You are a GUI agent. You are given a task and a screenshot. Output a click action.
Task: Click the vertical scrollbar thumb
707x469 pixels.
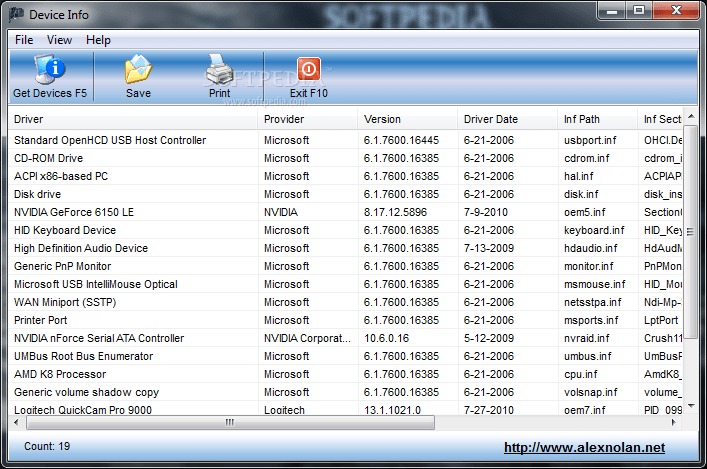point(691,232)
